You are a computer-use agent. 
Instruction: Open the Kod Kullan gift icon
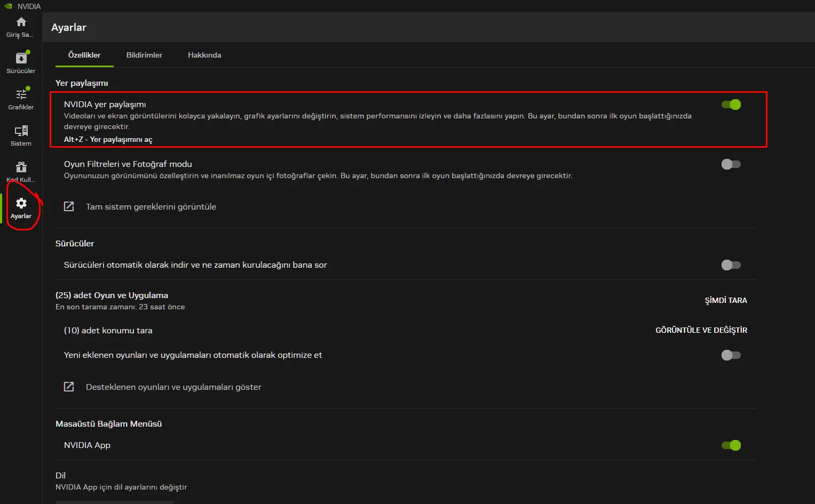coord(21,167)
